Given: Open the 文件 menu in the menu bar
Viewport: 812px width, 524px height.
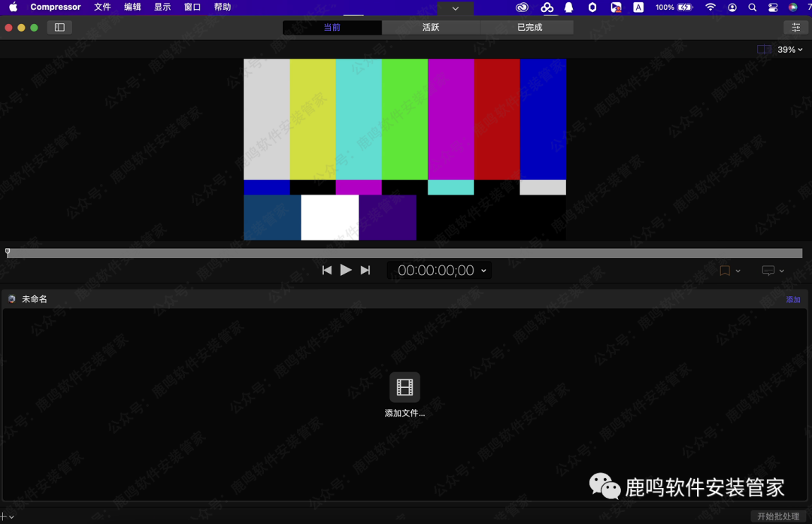Looking at the screenshot, I should point(102,7).
